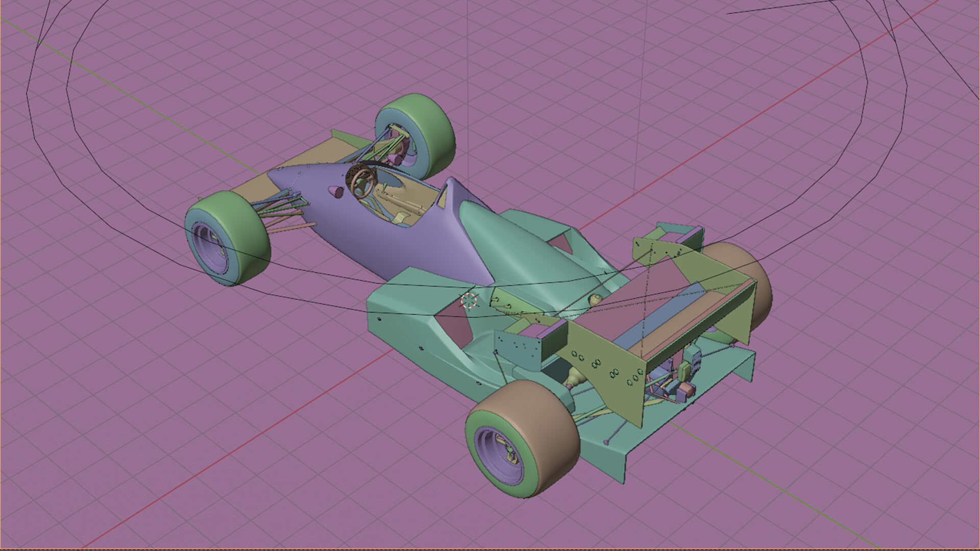This screenshot has width=980, height=551.
Task: Click the 3D cursor crosshair on the sidepod
Action: 469,300
